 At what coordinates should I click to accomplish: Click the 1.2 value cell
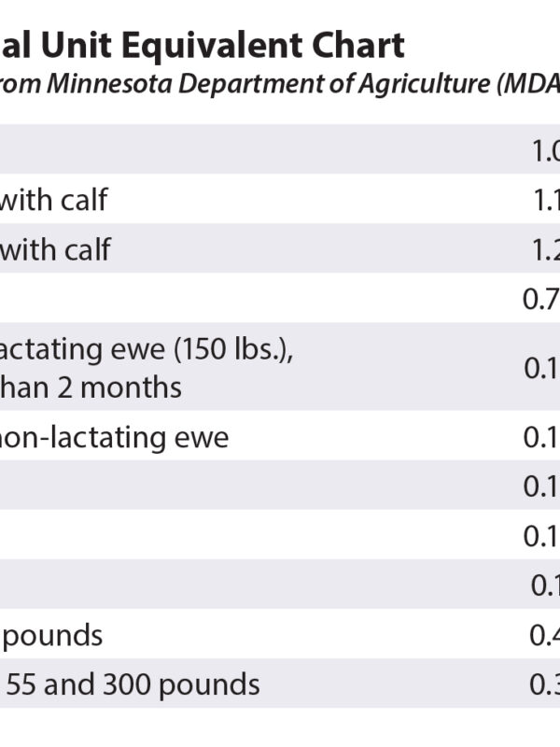coord(545,248)
